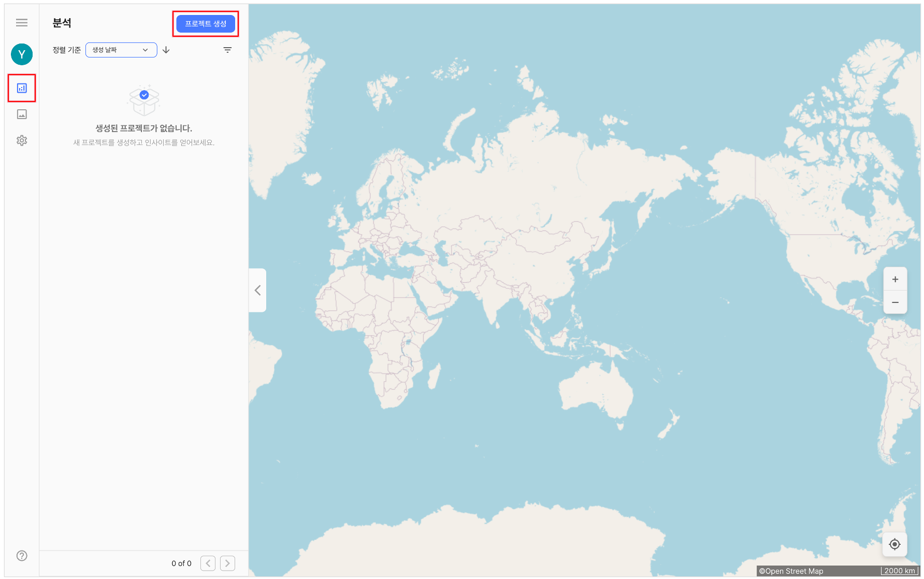This screenshot has height=579, width=924.
Task: Open the image gallery sidebar icon
Action: coord(22,114)
